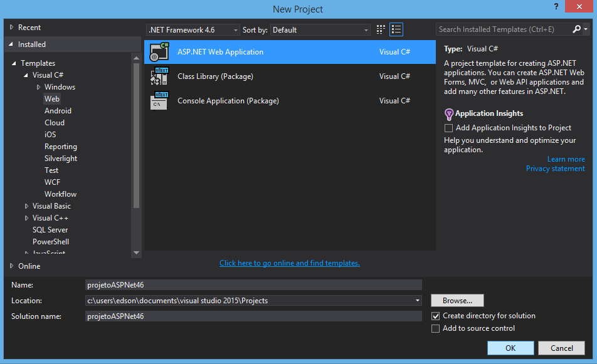Select the ASP.NET Web Application template icon
597x364 pixels.
pyautogui.click(x=159, y=52)
